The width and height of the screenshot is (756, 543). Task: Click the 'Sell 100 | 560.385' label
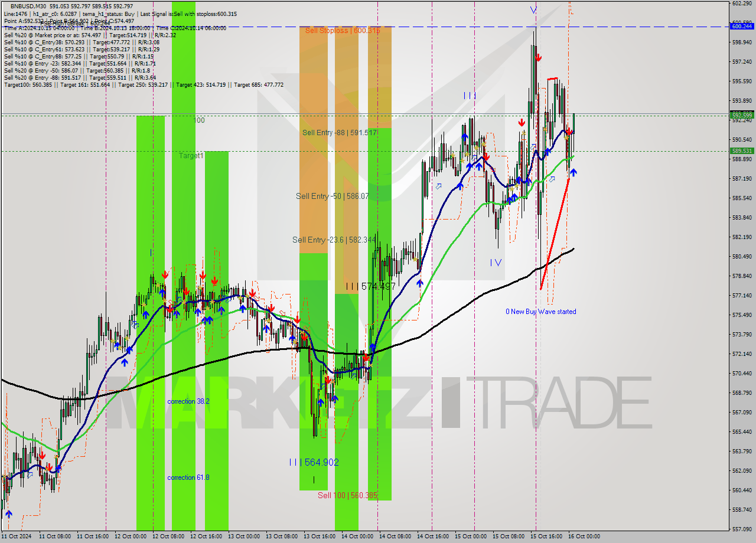(x=347, y=495)
